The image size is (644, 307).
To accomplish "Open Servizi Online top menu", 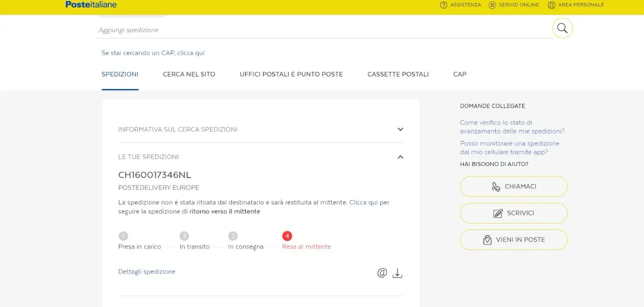I will click(514, 5).
